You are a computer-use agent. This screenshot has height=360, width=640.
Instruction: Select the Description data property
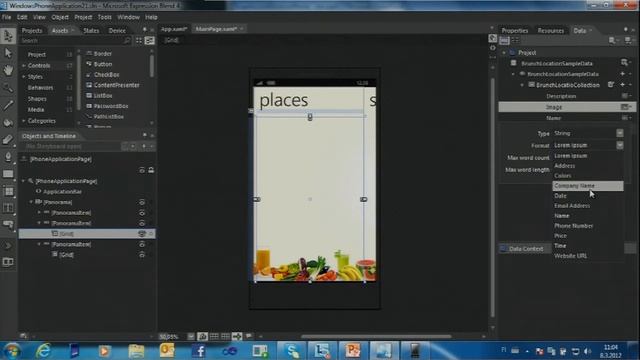(561, 96)
